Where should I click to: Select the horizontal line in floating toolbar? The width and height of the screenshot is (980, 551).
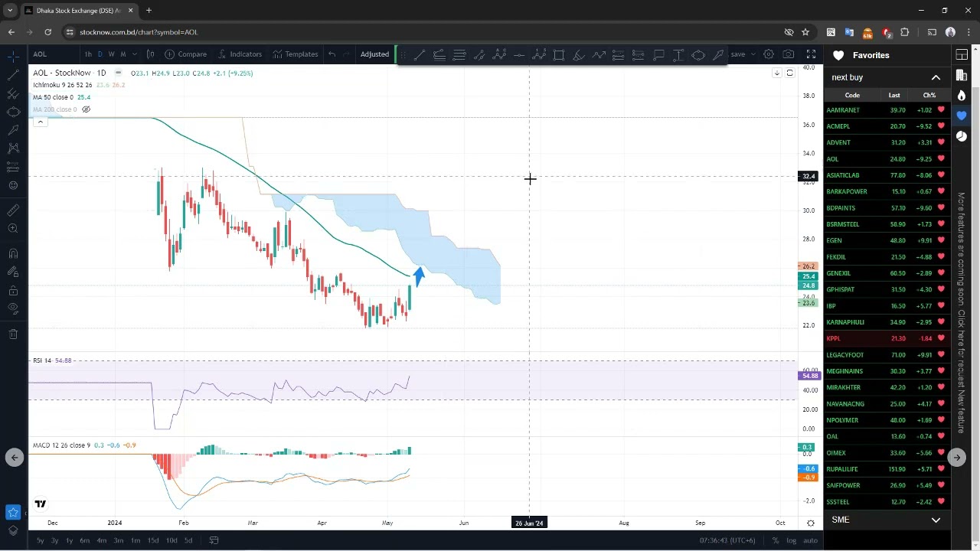coord(519,54)
